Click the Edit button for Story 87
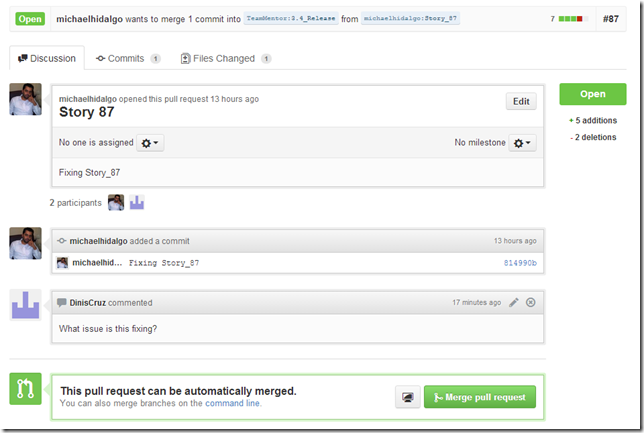Image resolution: width=644 pixels, height=433 pixels. click(x=521, y=101)
